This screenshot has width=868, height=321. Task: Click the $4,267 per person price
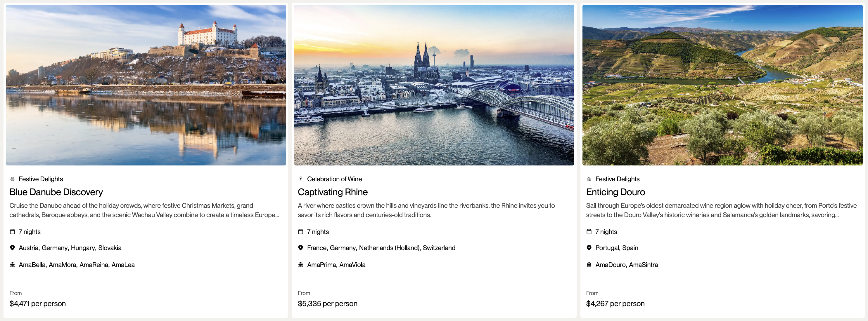tap(615, 303)
